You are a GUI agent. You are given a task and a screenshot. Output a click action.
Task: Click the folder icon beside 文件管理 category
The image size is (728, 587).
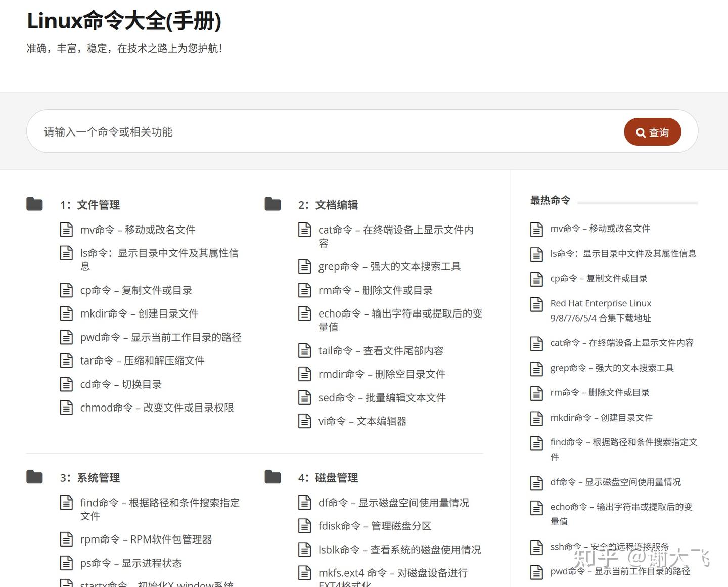tap(34, 204)
